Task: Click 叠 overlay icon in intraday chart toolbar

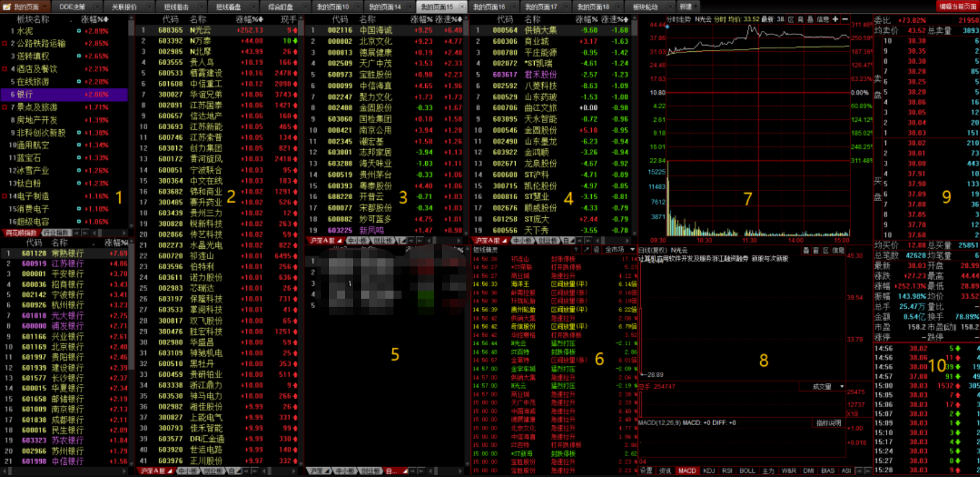Action: pyautogui.click(x=811, y=20)
